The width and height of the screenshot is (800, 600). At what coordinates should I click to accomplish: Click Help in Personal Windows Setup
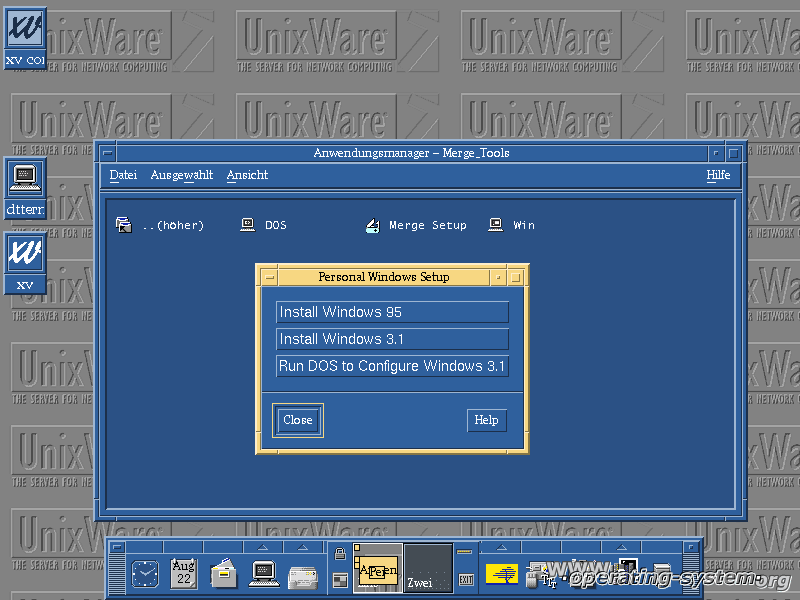(486, 420)
